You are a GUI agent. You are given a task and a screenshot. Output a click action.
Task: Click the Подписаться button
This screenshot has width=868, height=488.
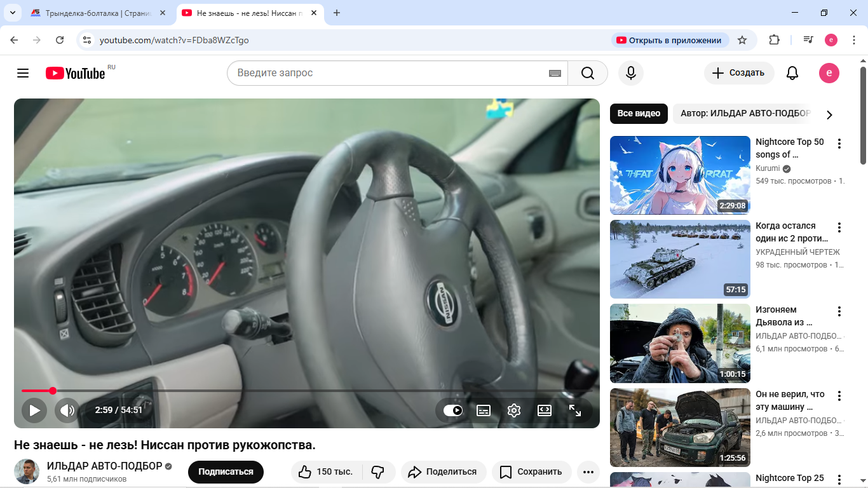(226, 472)
